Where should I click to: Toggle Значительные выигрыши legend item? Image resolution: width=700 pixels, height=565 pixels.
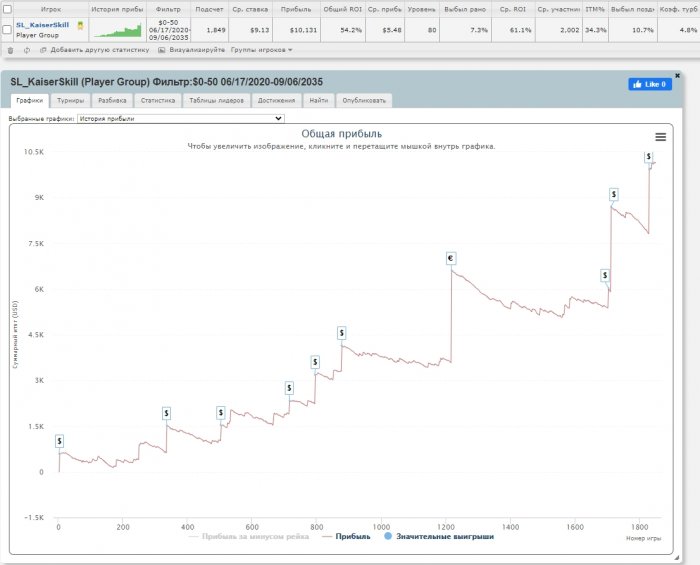click(x=439, y=536)
